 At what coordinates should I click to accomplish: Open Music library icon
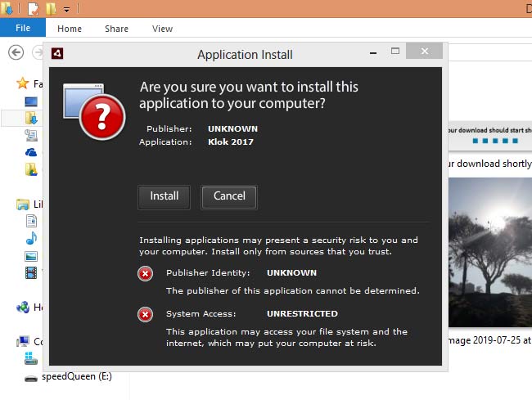pyautogui.click(x=32, y=238)
